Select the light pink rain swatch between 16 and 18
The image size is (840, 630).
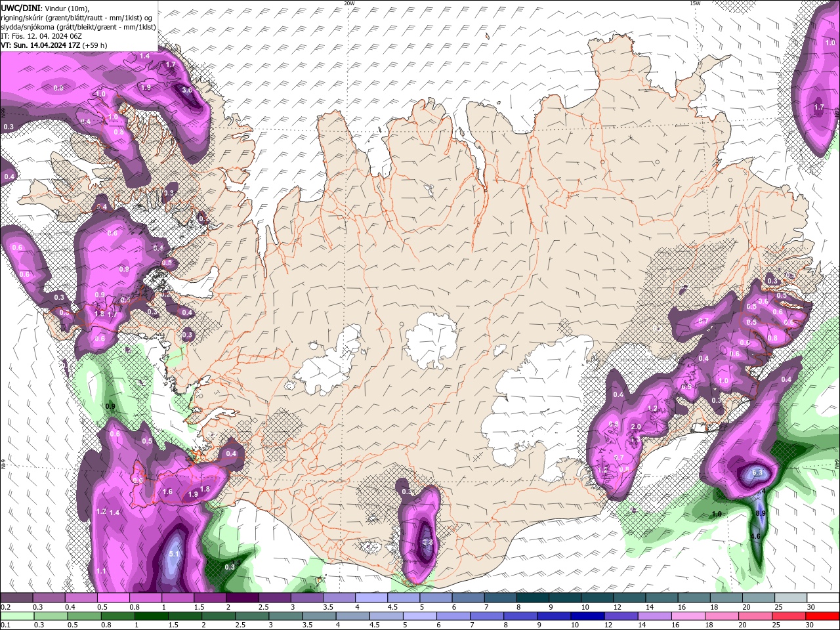pyautogui.click(x=688, y=616)
